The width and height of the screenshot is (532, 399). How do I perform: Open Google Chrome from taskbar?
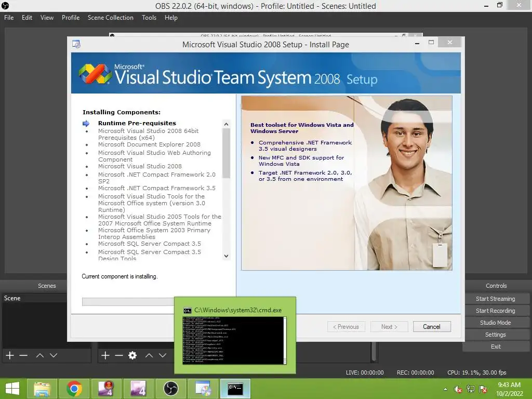pos(74,389)
